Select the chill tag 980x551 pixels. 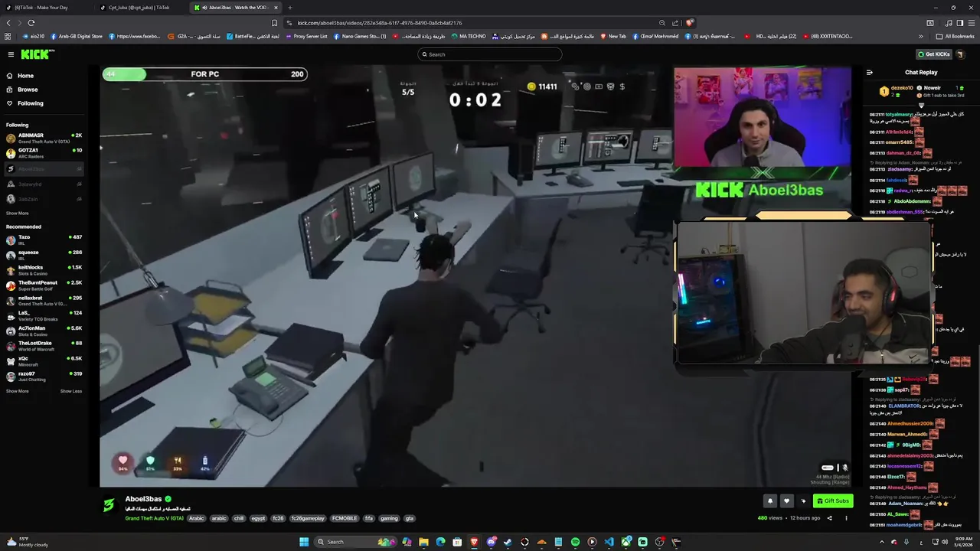239,519
